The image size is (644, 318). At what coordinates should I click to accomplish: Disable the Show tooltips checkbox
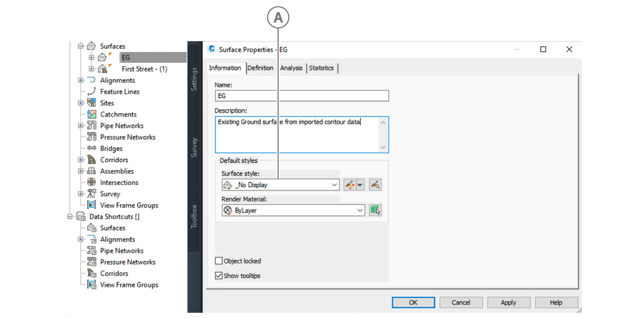[219, 276]
